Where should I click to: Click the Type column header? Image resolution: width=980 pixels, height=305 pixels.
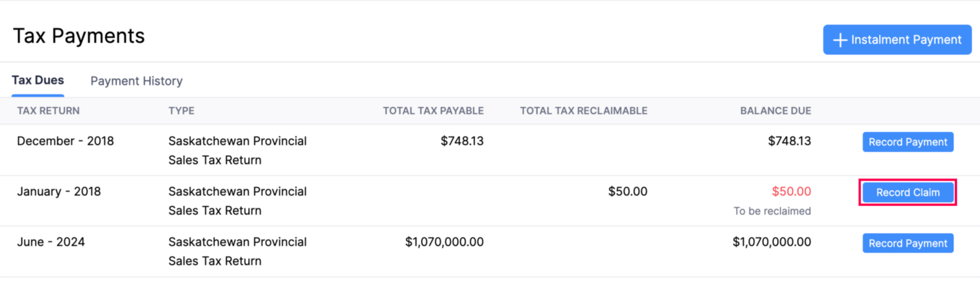[181, 111]
